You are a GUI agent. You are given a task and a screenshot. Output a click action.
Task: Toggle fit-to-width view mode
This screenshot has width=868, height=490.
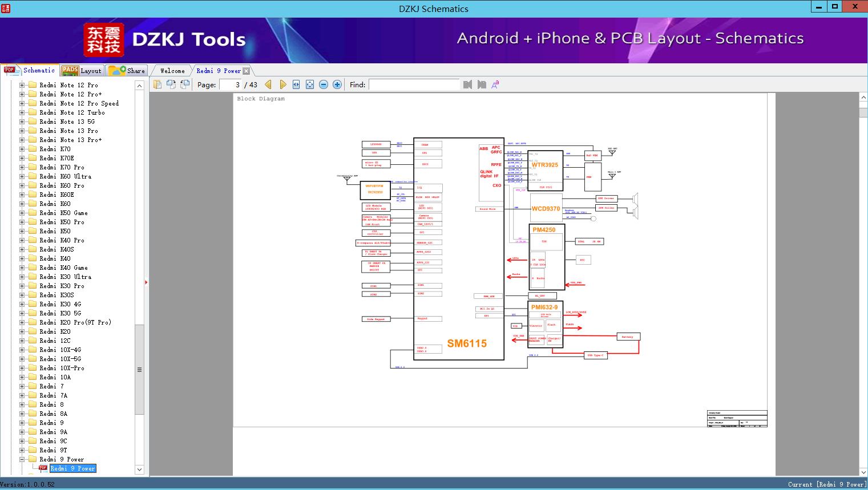(x=296, y=84)
